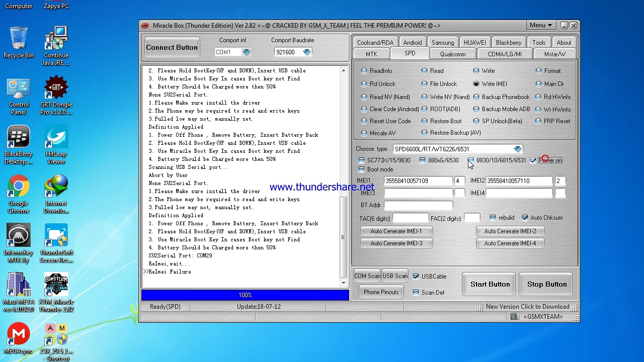The height and width of the screenshot is (362, 644).
Task: Open the Z3X 29.5 shortcut icon
Action: [56, 343]
